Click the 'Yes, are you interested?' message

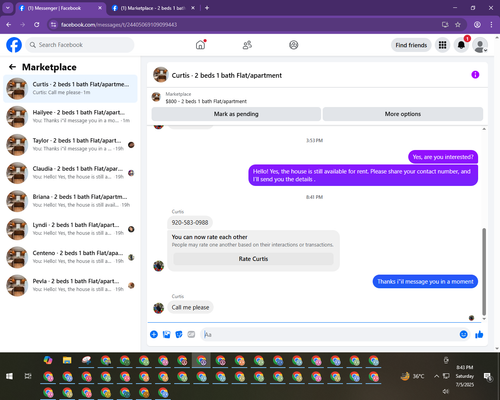click(443, 157)
